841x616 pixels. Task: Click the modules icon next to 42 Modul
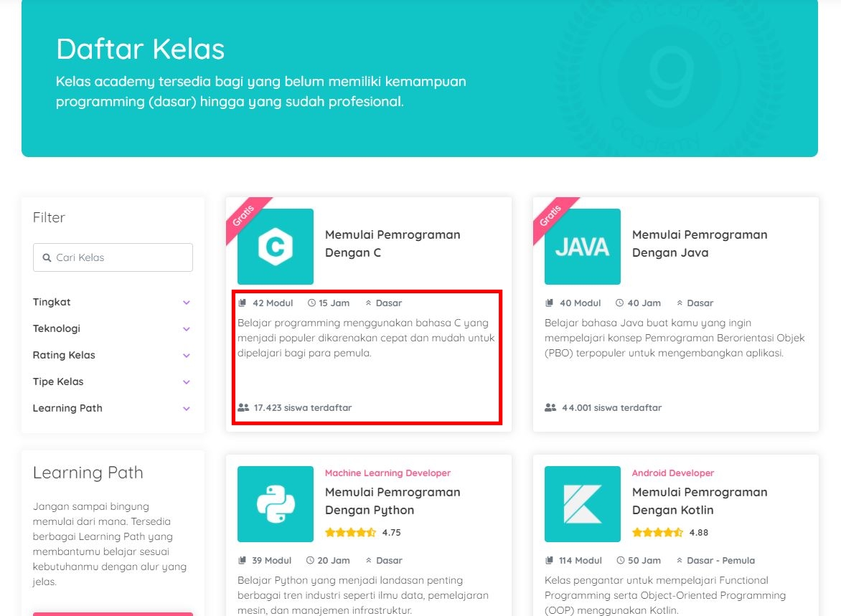[x=244, y=303]
